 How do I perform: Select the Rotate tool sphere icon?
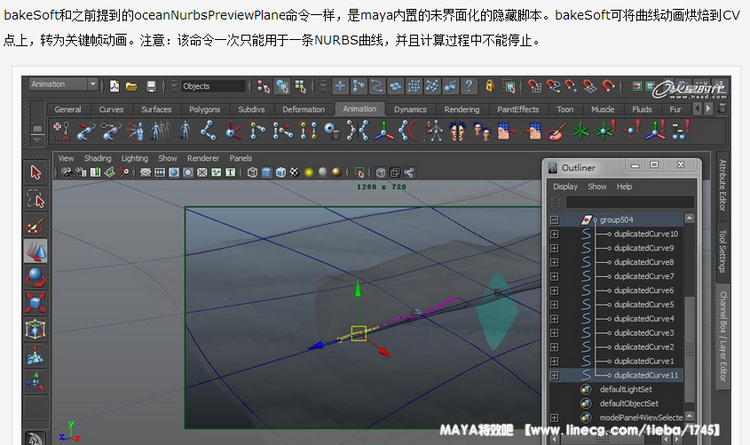35,277
